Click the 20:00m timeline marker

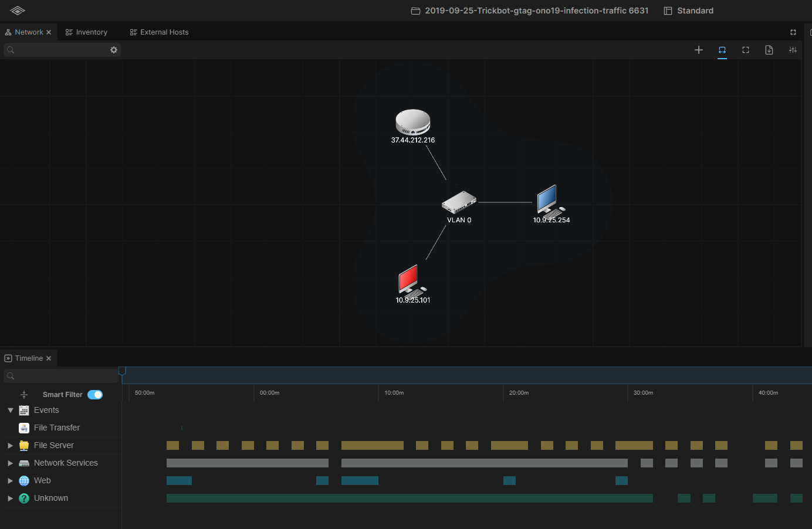point(519,393)
